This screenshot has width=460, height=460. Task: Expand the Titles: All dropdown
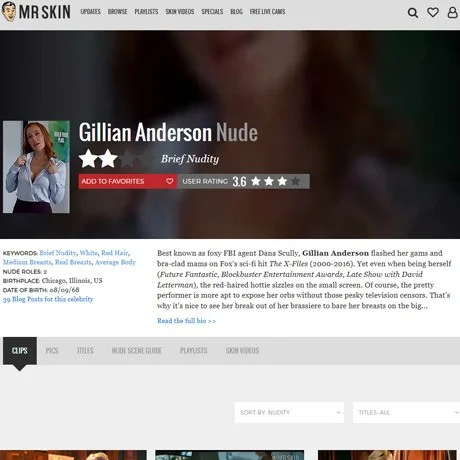(406, 412)
